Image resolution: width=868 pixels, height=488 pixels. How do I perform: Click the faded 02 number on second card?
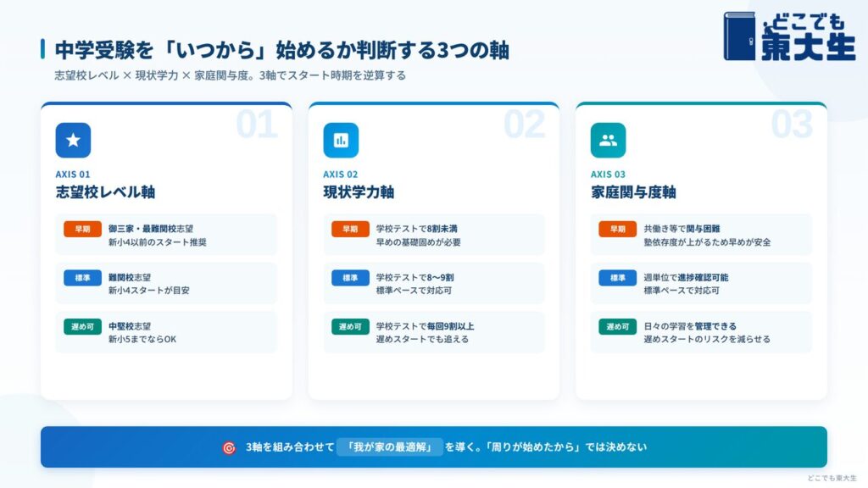point(524,125)
